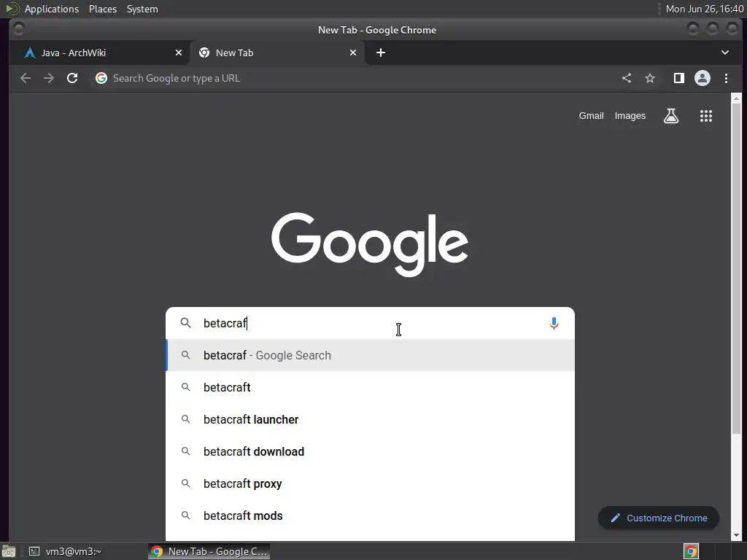747x560 pixels.
Task: Open the Images link
Action: pyautogui.click(x=630, y=116)
